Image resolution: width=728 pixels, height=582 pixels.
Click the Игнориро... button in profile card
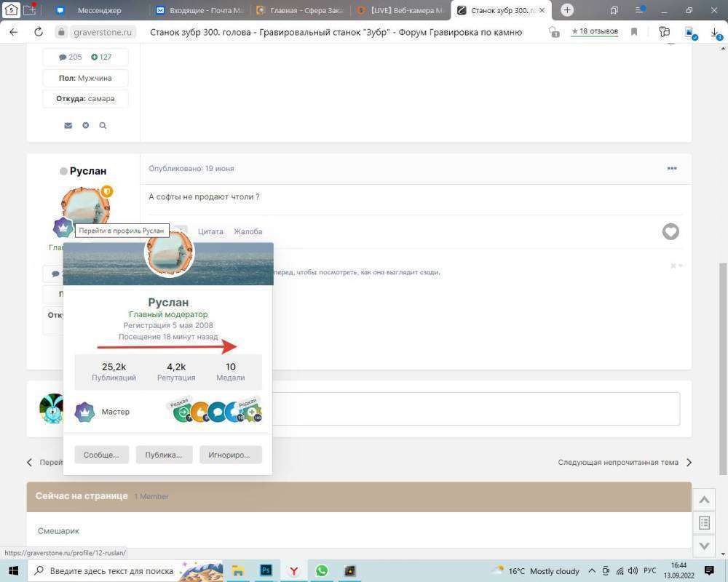[230, 455]
